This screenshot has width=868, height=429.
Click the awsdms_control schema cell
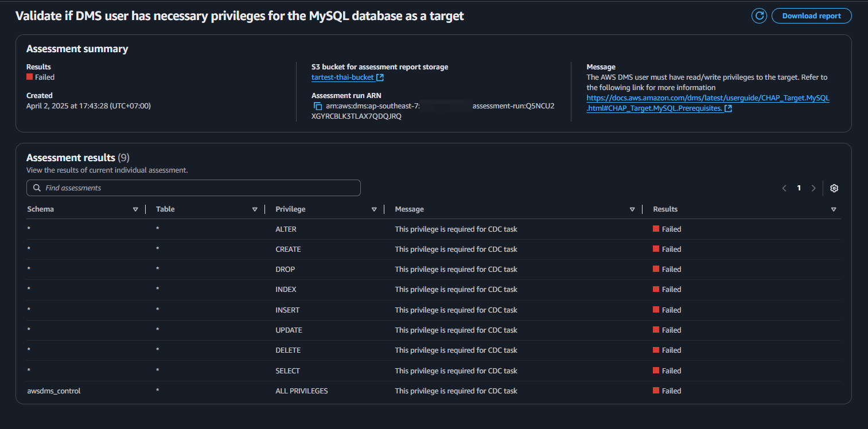click(x=54, y=391)
